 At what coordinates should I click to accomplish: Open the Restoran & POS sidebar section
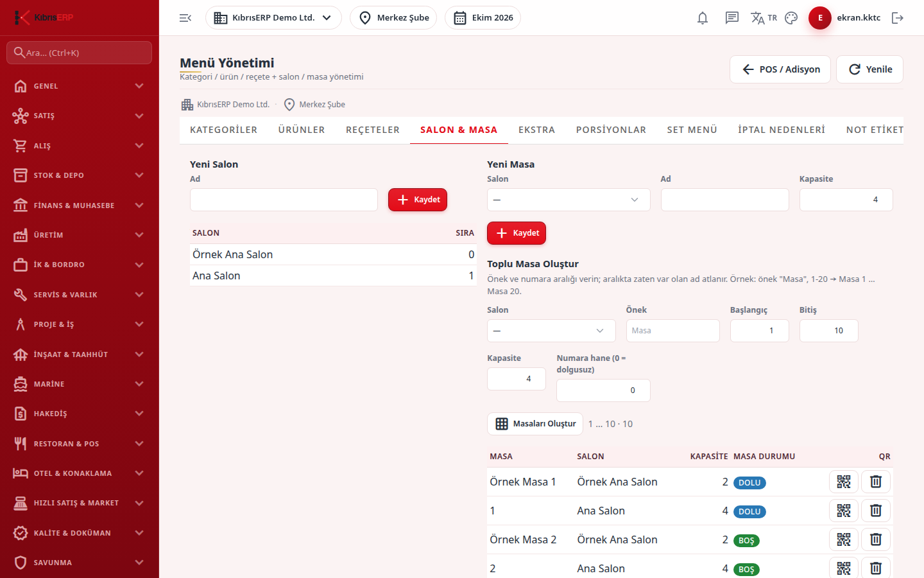point(80,444)
